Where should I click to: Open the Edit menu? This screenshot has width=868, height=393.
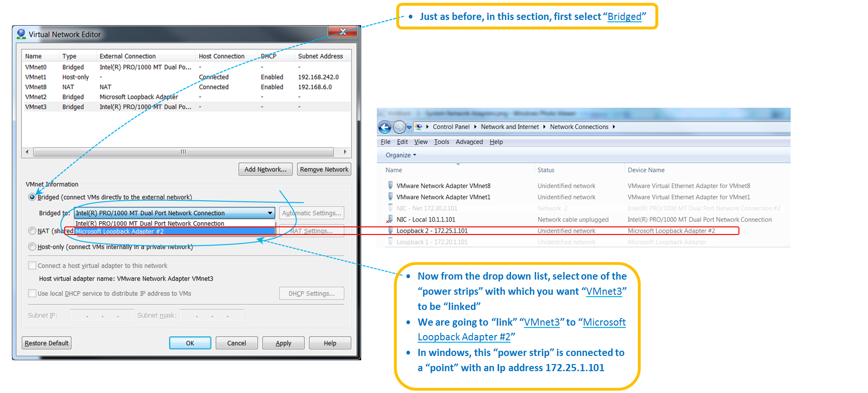402,142
